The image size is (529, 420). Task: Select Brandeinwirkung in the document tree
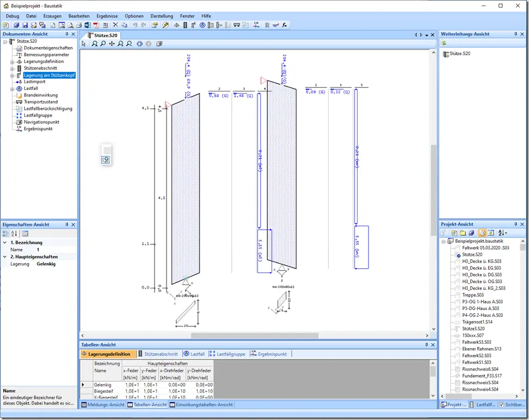click(x=40, y=95)
